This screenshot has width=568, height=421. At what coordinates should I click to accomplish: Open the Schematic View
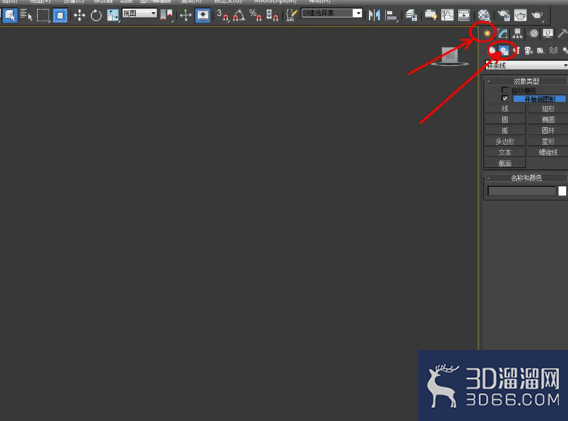point(464,15)
